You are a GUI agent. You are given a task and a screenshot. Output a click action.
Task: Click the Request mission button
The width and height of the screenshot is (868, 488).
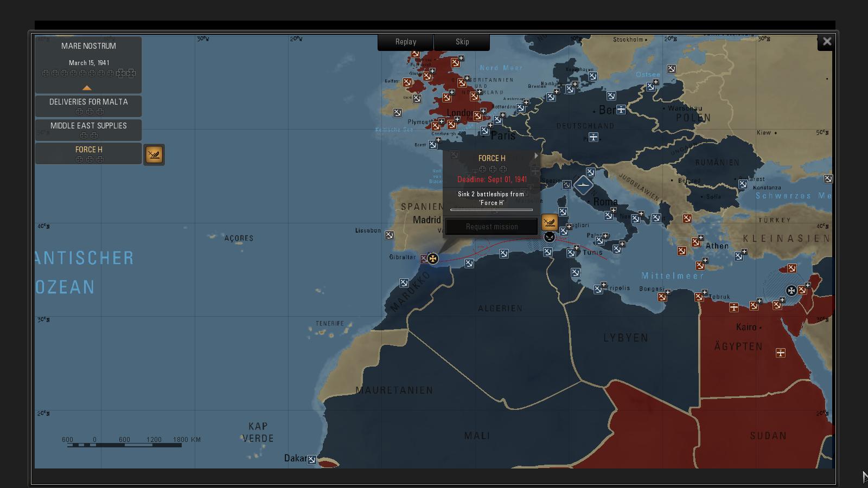[x=492, y=227]
